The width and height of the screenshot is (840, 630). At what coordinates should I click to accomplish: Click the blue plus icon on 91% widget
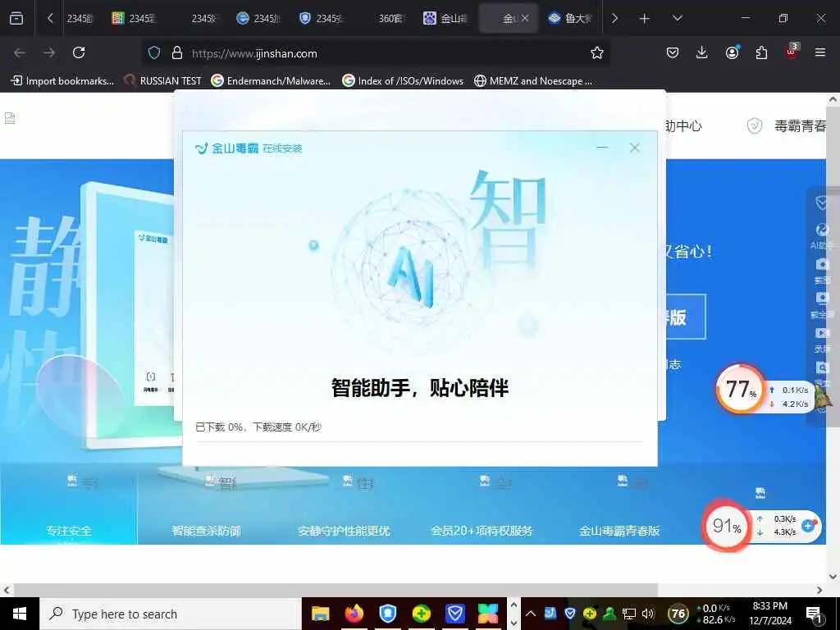coord(808,526)
